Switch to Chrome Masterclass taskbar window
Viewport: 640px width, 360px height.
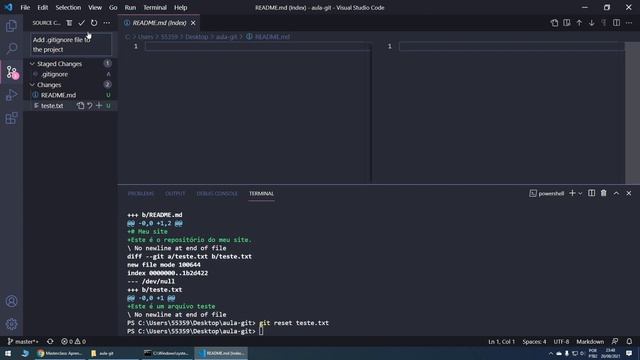point(60,353)
